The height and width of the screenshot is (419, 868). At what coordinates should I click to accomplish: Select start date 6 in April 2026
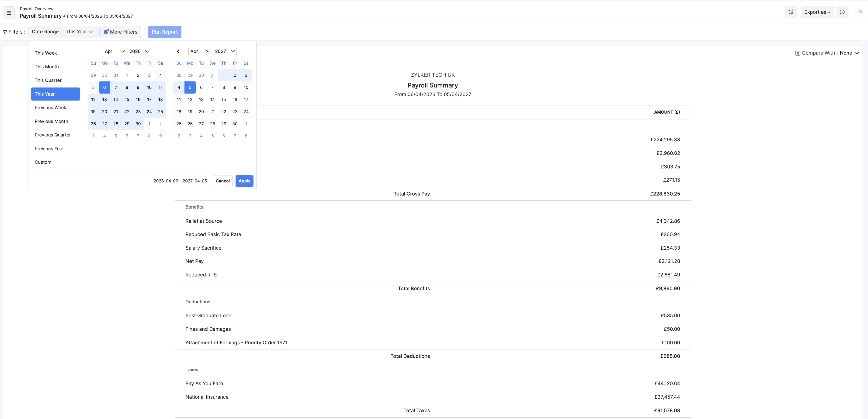click(x=104, y=87)
